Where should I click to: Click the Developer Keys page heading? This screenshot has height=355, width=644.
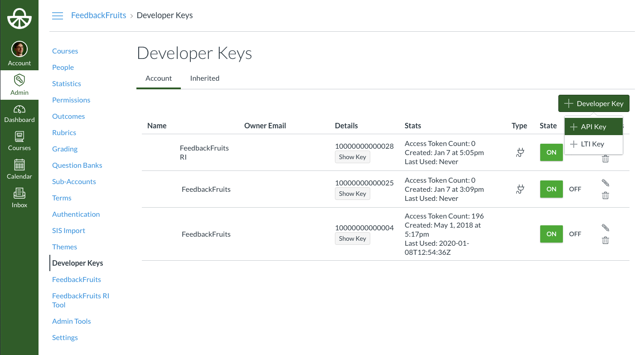(x=194, y=53)
